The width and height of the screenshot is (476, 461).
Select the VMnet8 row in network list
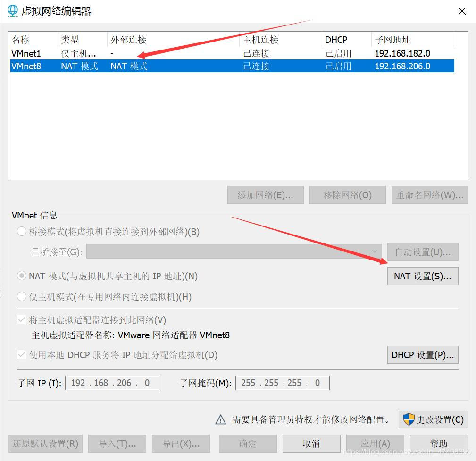coord(232,66)
